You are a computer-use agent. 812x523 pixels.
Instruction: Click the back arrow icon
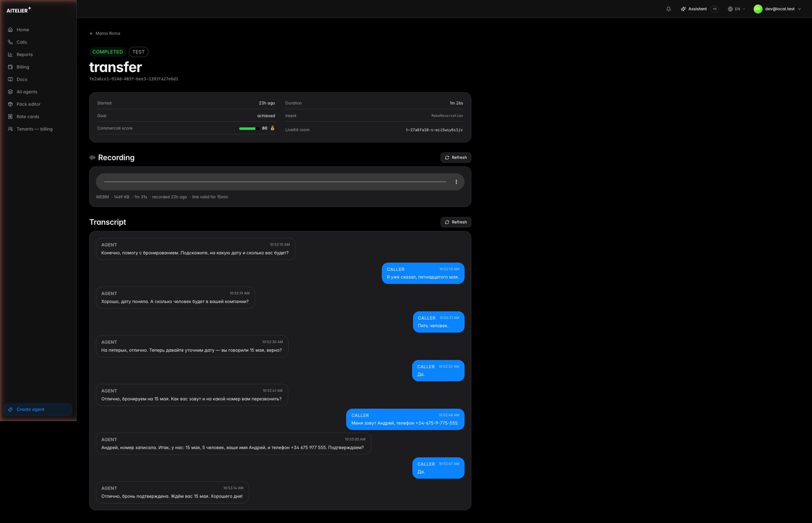coord(91,33)
